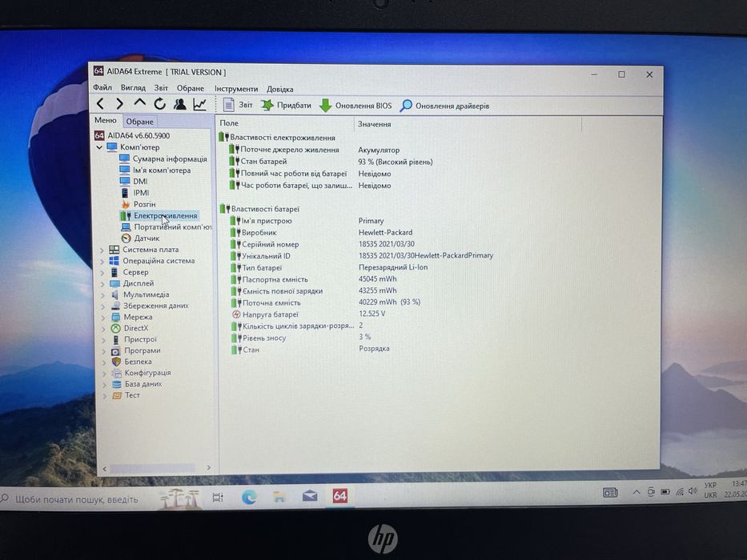747x560 pixels.
Task: Click the Forward navigation arrow
Action: point(119,103)
